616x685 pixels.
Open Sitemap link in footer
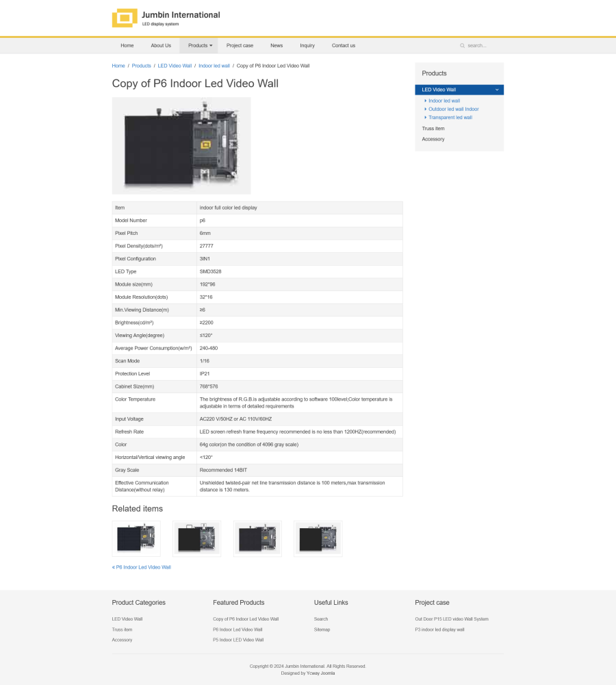(x=322, y=630)
